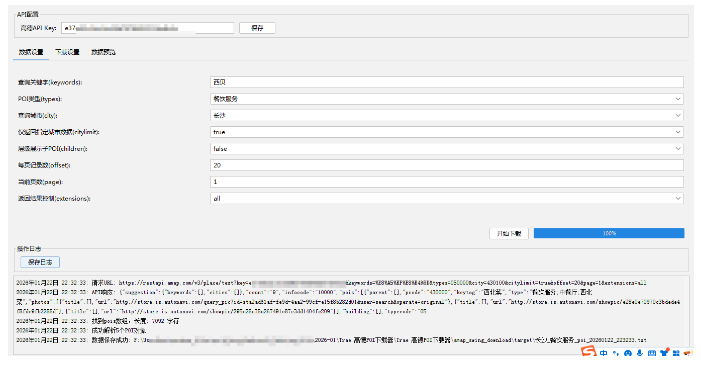The height and width of the screenshot is (365, 701).
Task: Click the blue 100% progress bar
Action: click(609, 233)
